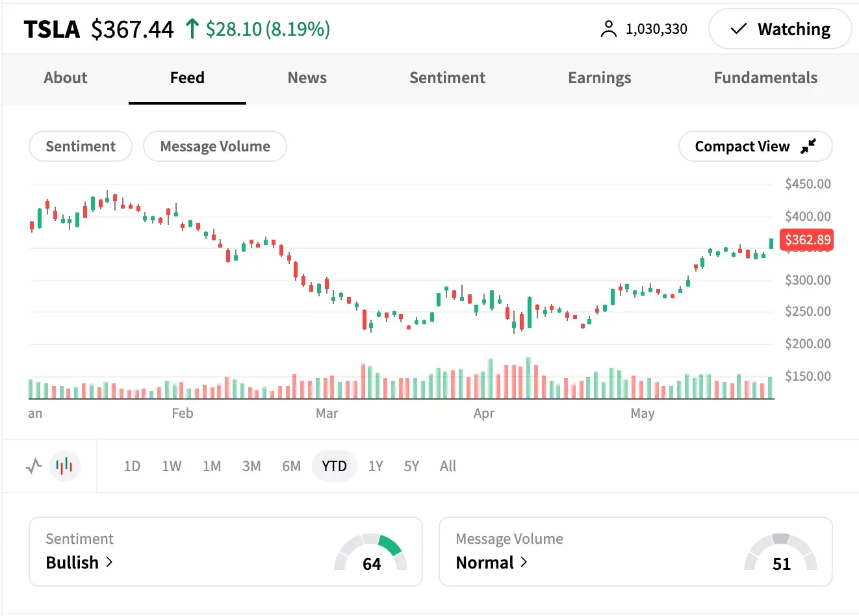Click the green price up arrow
Viewport: 859px width, 616px height.
click(x=192, y=29)
